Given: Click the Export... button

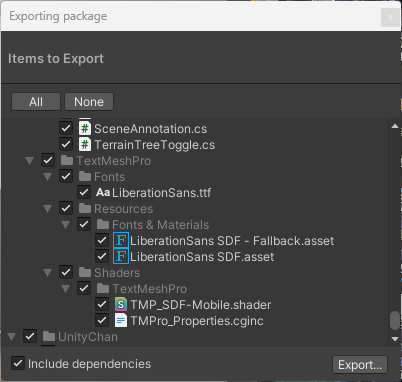Looking at the screenshot, I should (360, 365).
